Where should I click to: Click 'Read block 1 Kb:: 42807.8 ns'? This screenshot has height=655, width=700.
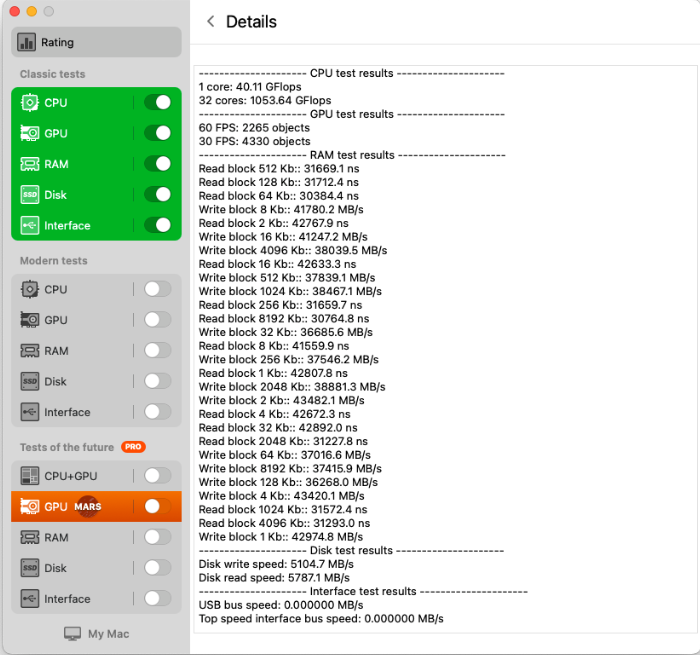pos(273,373)
